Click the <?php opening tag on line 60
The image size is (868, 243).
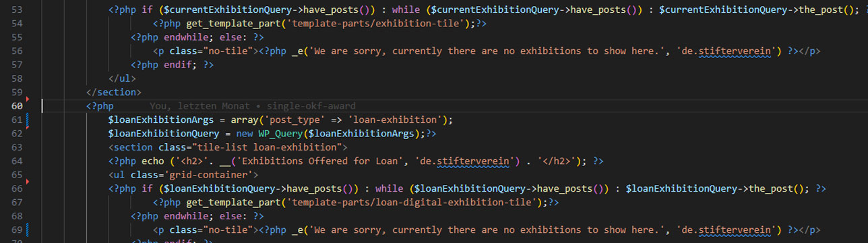point(100,106)
